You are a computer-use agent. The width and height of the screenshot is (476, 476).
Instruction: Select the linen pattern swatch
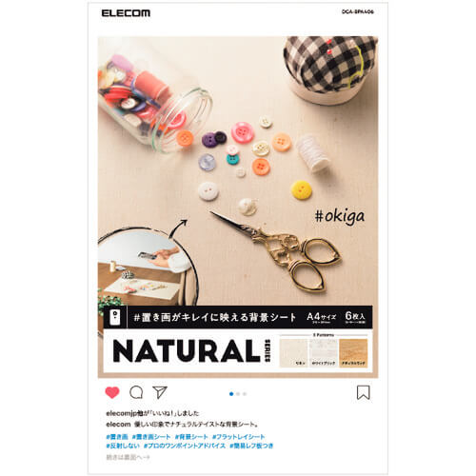[x=293, y=353]
